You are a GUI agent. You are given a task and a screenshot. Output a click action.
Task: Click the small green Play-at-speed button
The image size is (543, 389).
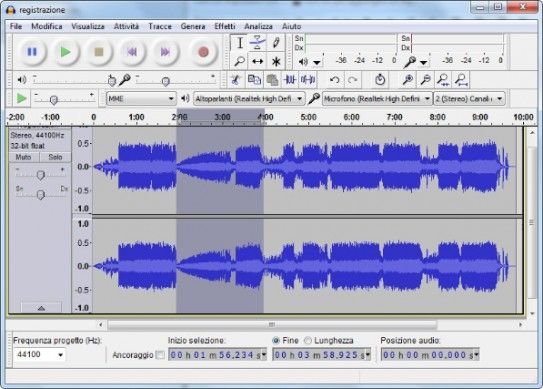coord(21,99)
